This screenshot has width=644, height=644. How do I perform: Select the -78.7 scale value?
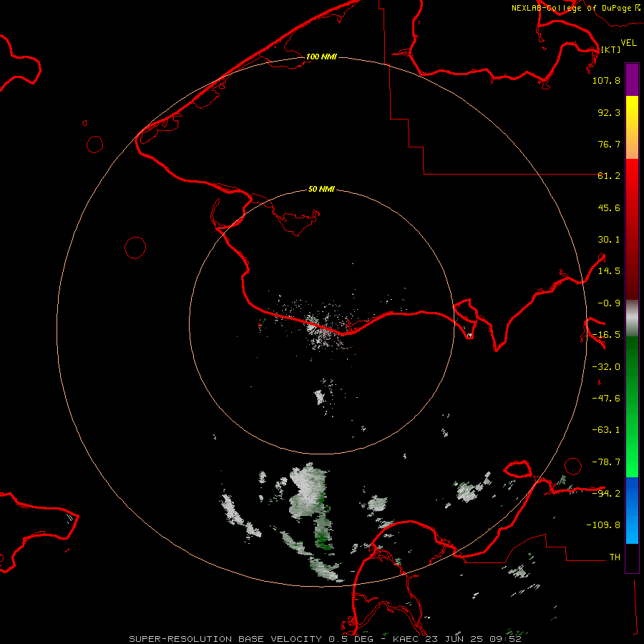click(606, 462)
